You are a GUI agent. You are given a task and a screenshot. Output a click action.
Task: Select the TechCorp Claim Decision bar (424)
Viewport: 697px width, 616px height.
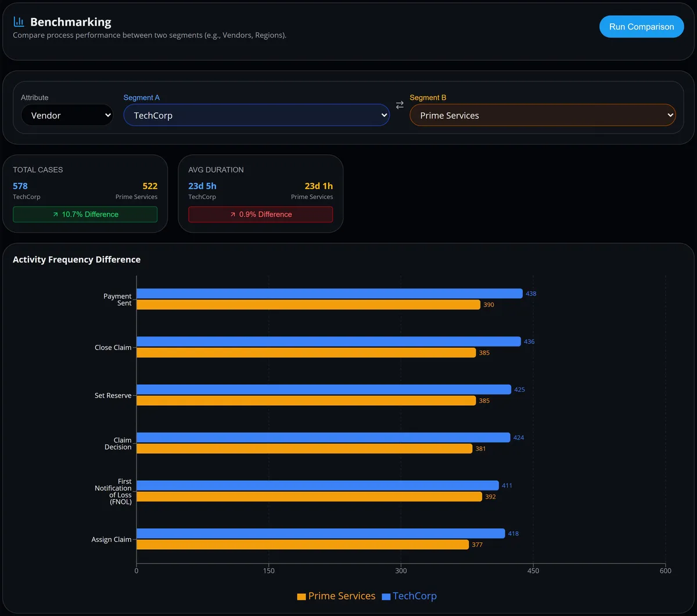click(x=324, y=438)
